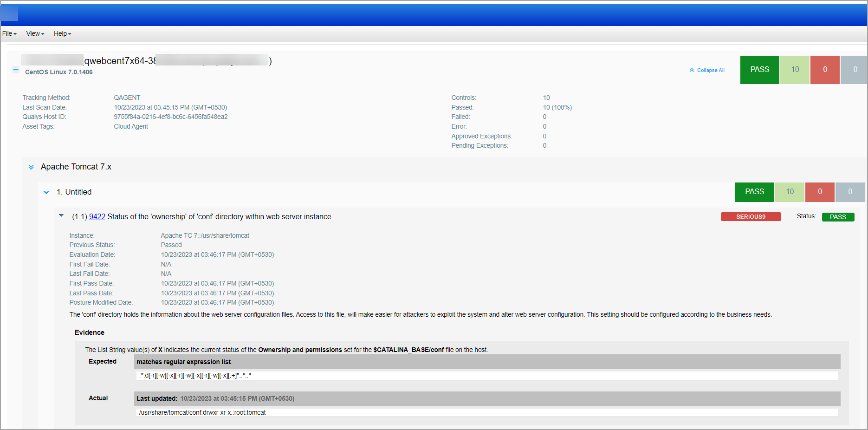Select CentOS Linux 7.0.1406 text
Viewport: 868px width, 430px height.
tap(59, 72)
